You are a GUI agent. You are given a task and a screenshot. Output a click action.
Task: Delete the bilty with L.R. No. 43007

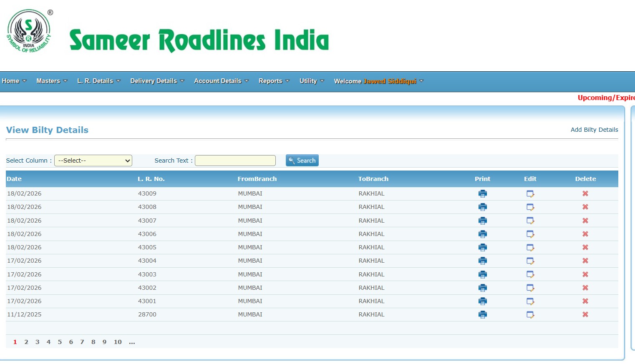point(585,220)
